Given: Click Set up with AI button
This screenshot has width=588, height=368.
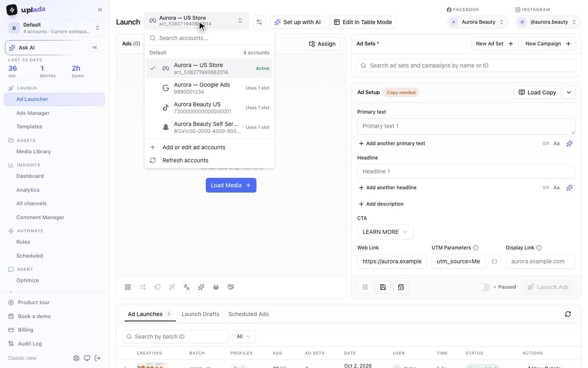Looking at the screenshot, I should point(297,22).
